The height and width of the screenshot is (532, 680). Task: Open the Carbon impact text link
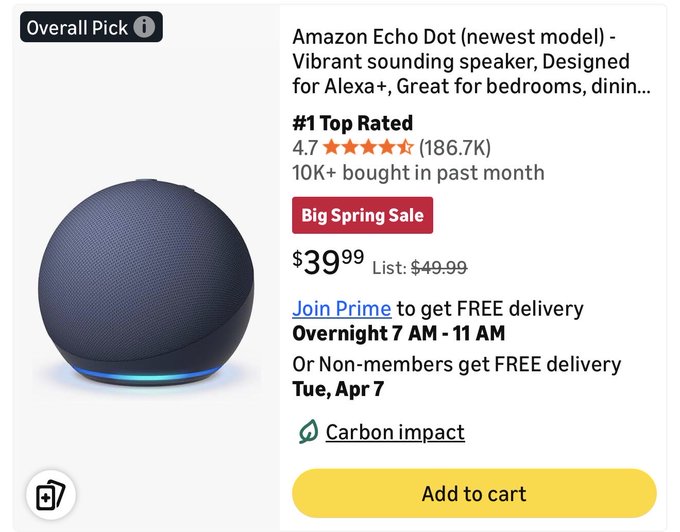pos(395,432)
